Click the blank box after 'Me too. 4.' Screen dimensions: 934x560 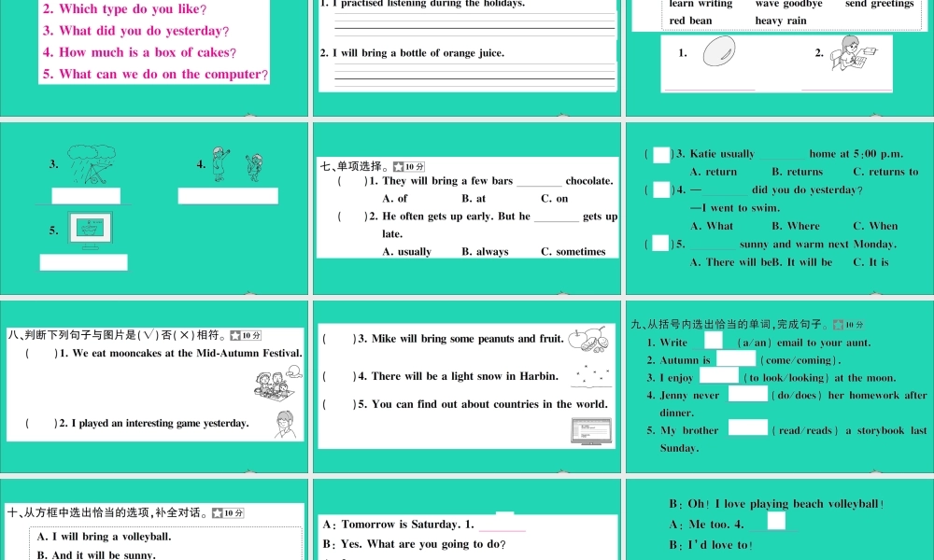point(776,520)
